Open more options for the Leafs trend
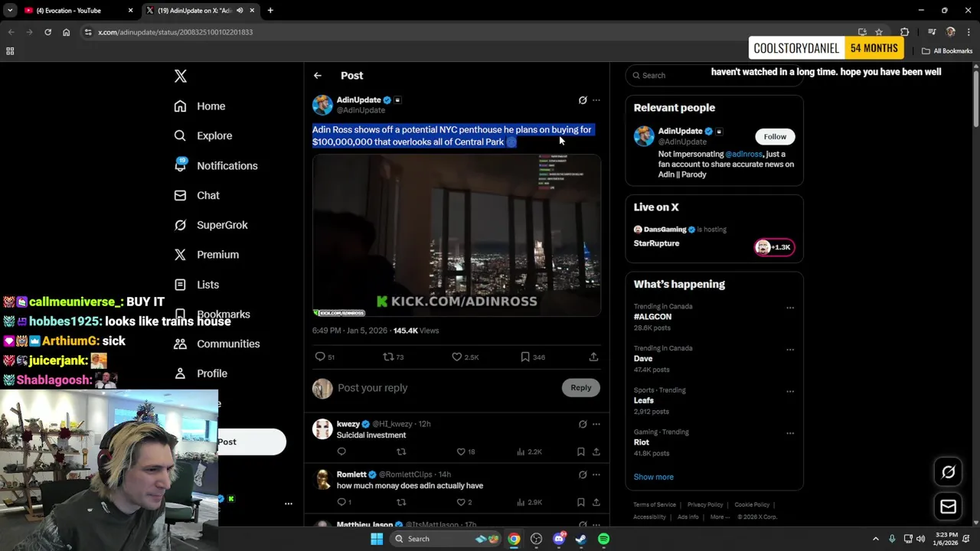This screenshot has height=551, width=980. click(x=789, y=391)
